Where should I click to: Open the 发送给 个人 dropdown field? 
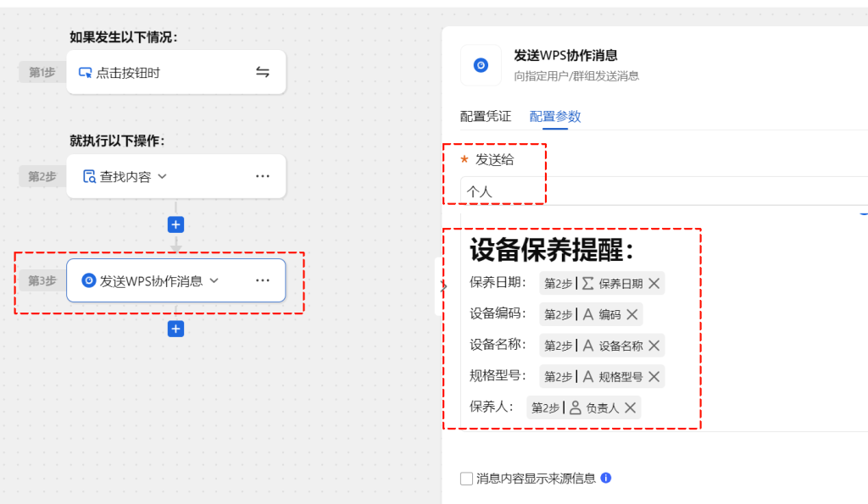(664, 191)
